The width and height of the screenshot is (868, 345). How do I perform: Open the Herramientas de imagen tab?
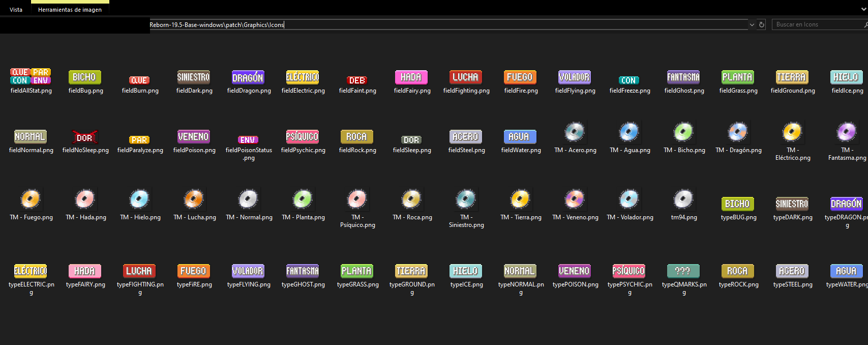70,10
